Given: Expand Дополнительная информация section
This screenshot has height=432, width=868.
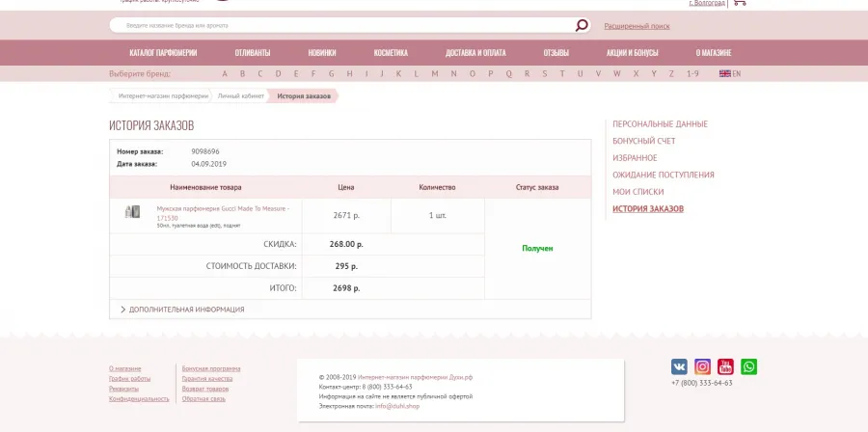Looking at the screenshot, I should pyautogui.click(x=182, y=310).
